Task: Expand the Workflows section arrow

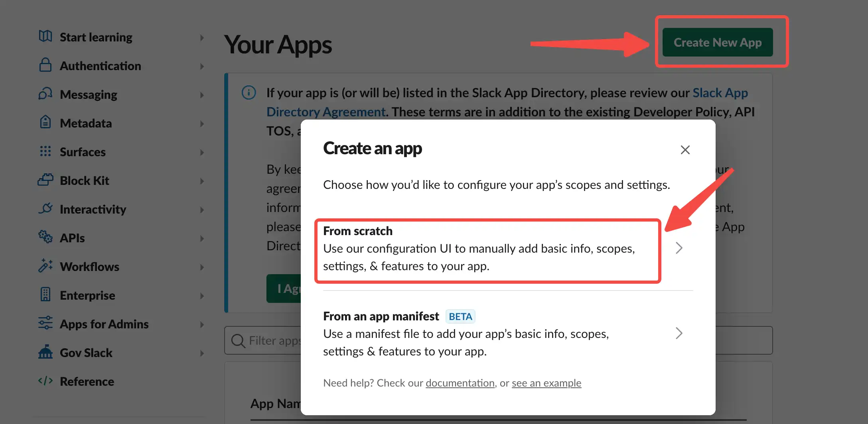Action: 202,267
